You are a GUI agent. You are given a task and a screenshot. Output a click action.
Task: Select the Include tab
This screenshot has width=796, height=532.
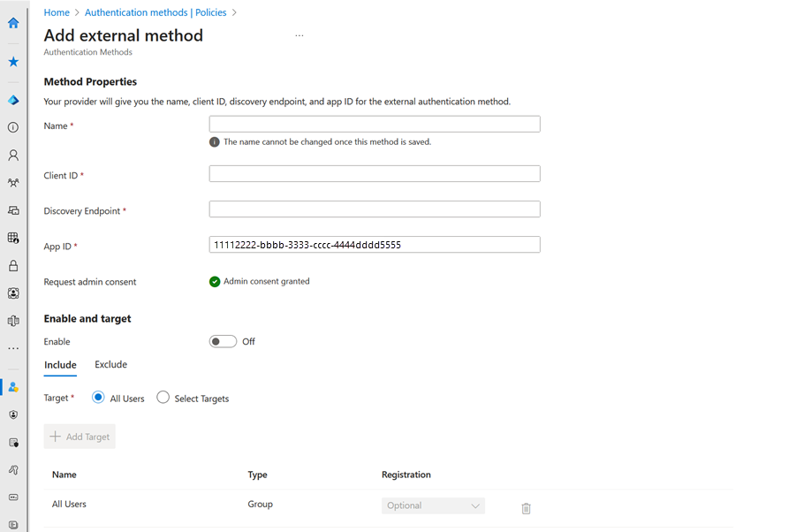pyautogui.click(x=60, y=364)
